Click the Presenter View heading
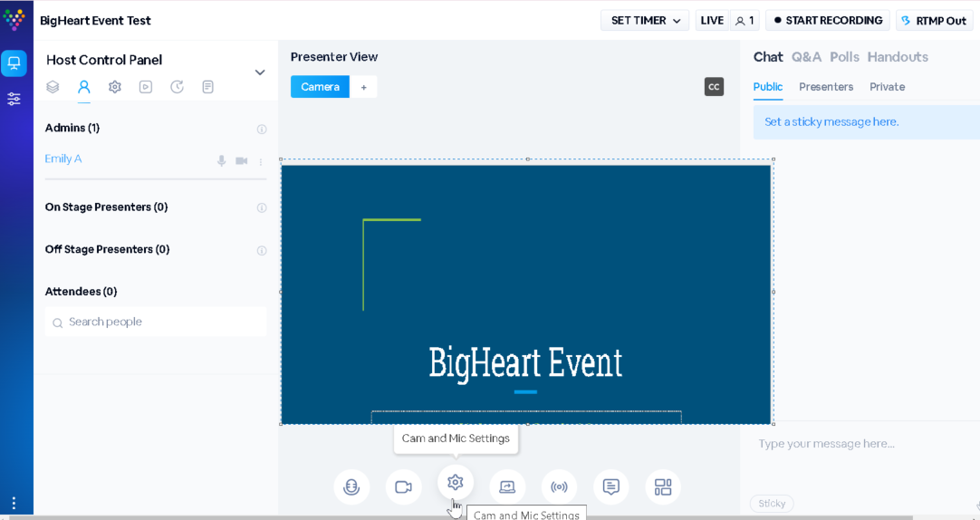The height and width of the screenshot is (520, 980). (333, 57)
